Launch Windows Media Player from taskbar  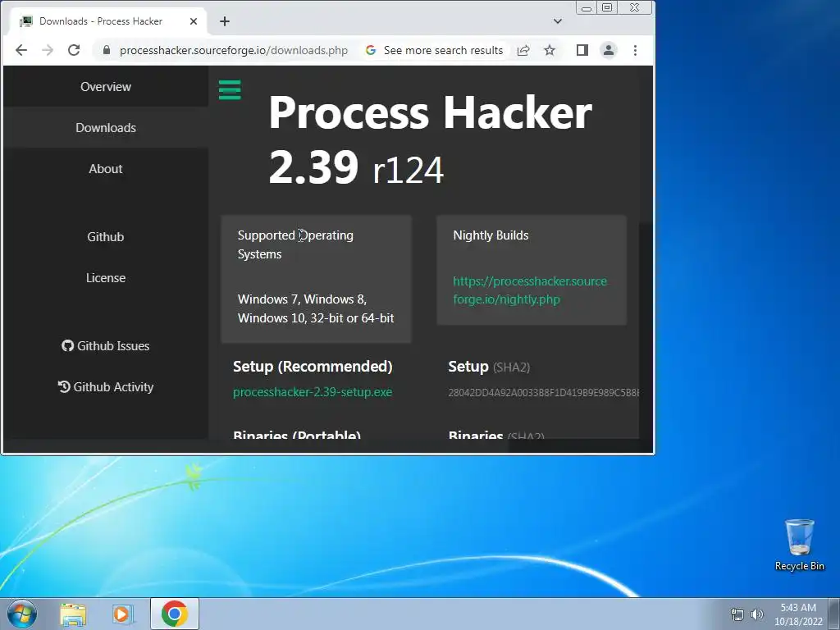pos(121,614)
